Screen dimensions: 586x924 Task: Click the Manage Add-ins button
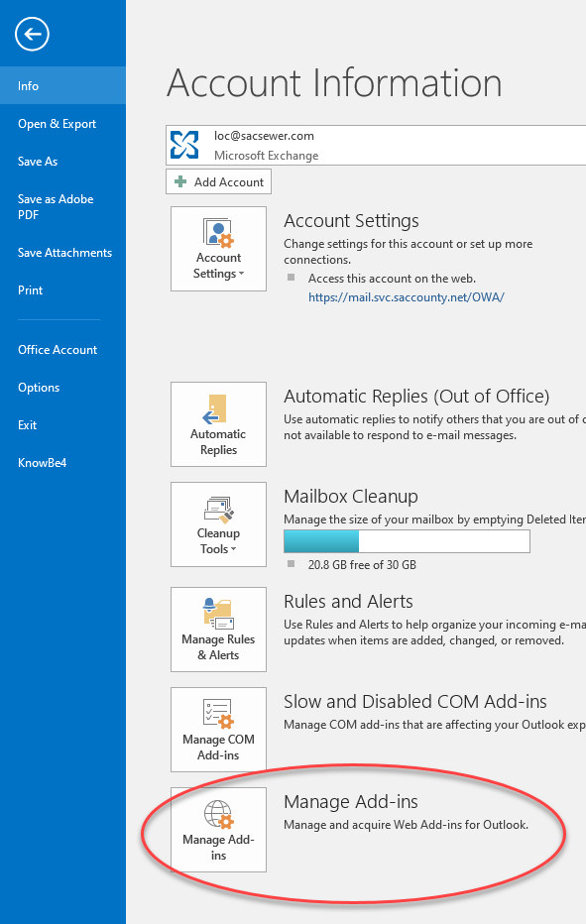click(219, 830)
